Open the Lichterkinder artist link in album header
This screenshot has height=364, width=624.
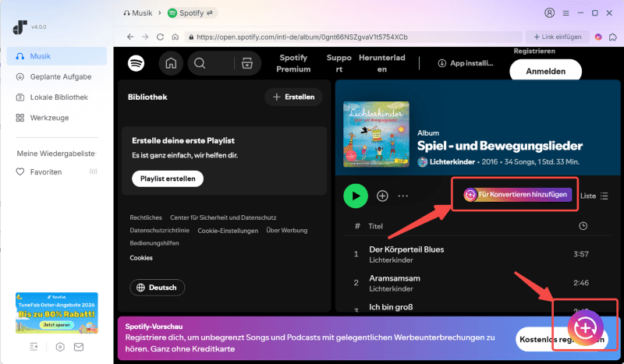click(x=452, y=162)
